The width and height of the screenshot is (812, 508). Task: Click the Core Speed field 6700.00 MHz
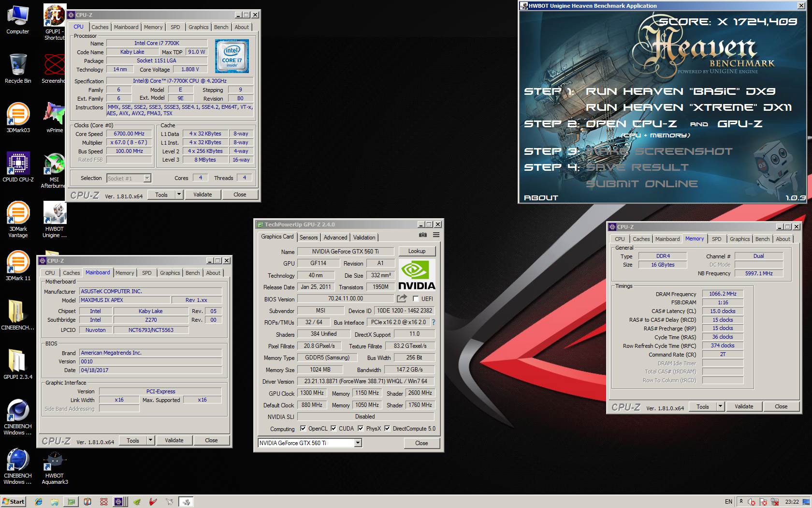pos(129,134)
